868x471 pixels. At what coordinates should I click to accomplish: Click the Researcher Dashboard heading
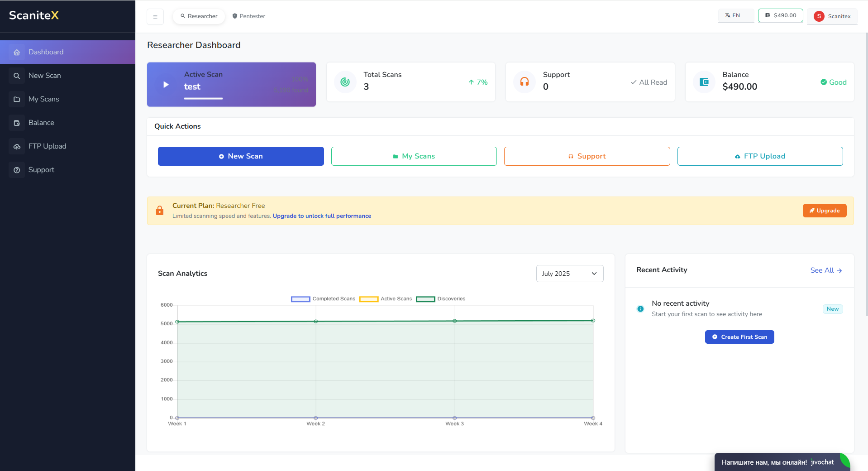click(194, 45)
